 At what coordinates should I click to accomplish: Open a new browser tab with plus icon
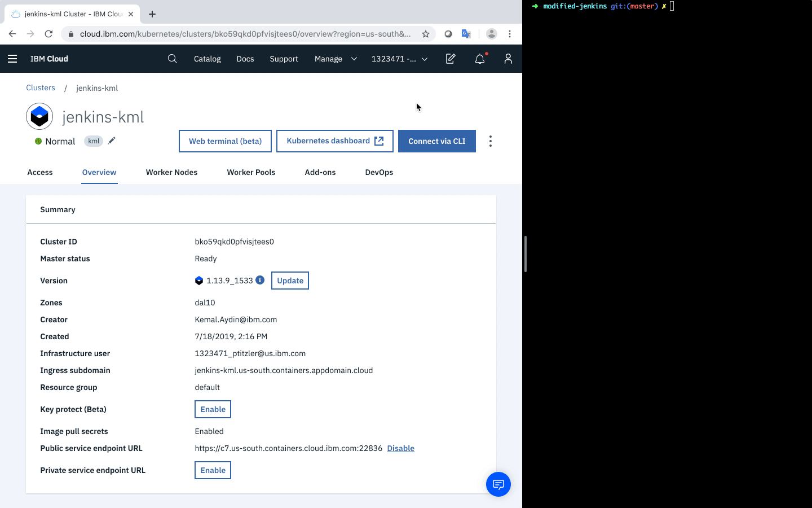coord(152,14)
